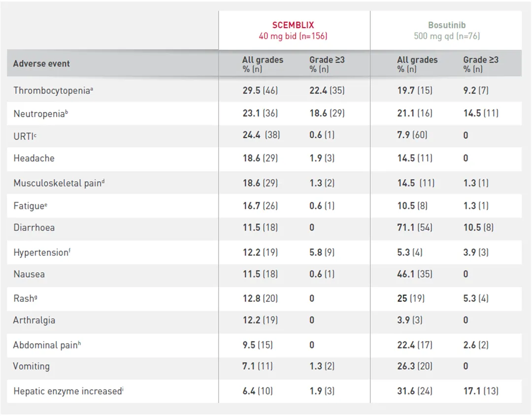This screenshot has width=532, height=416.
Task: Select the Adverse event column header
Action: (41, 64)
